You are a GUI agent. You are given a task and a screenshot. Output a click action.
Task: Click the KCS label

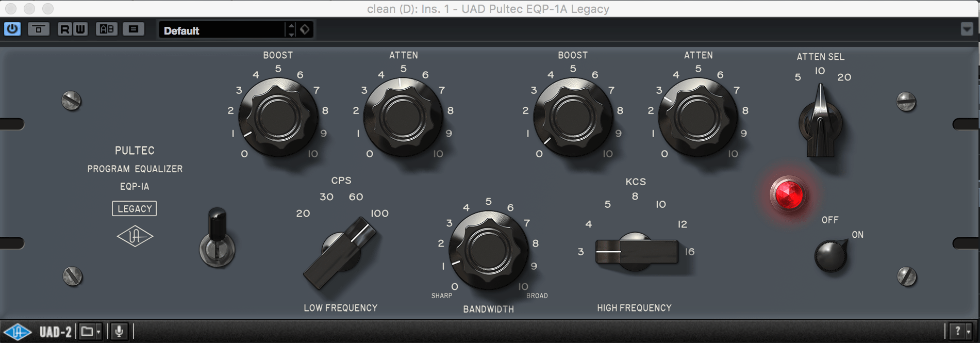click(636, 182)
